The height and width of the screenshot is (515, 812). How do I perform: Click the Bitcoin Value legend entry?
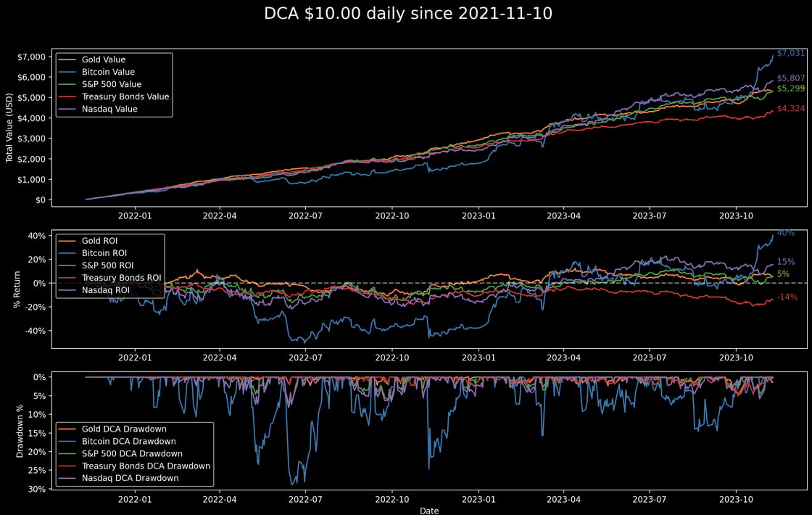click(108, 72)
